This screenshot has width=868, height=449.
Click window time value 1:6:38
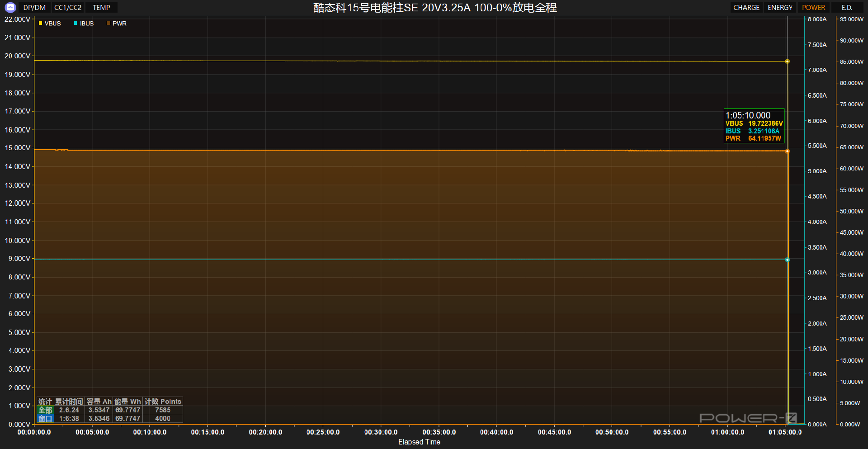coord(69,419)
